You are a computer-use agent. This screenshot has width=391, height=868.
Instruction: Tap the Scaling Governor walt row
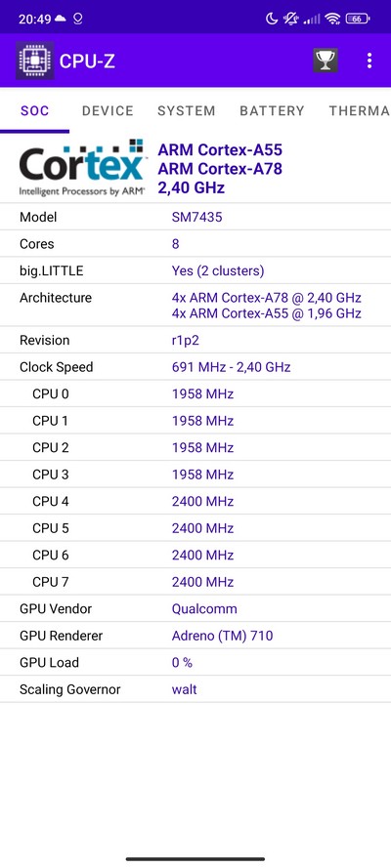pos(195,689)
